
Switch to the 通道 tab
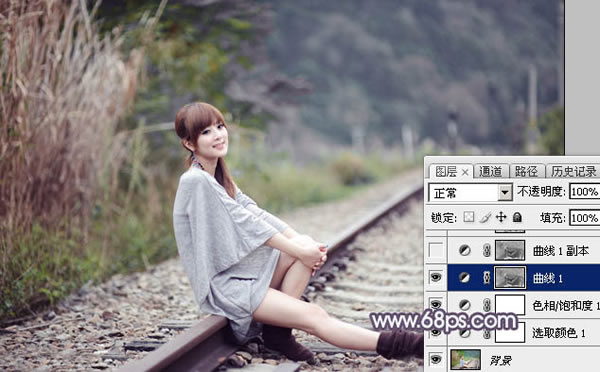point(490,171)
